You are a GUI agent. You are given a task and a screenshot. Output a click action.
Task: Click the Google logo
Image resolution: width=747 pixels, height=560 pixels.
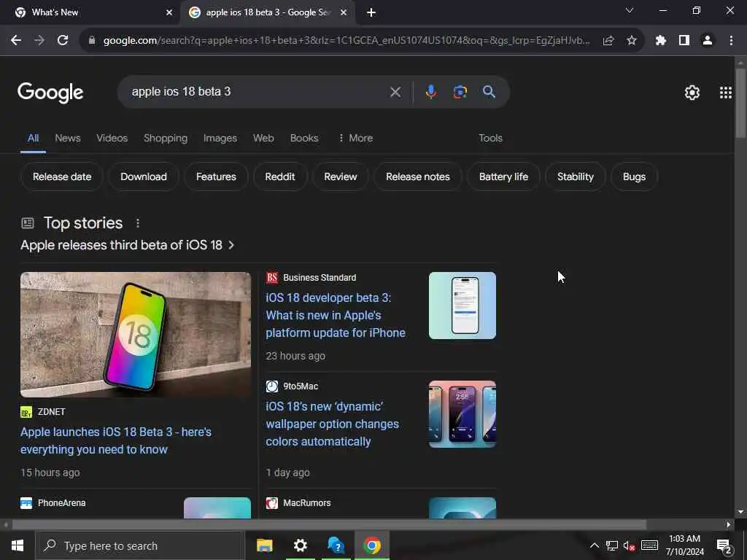pyautogui.click(x=50, y=93)
